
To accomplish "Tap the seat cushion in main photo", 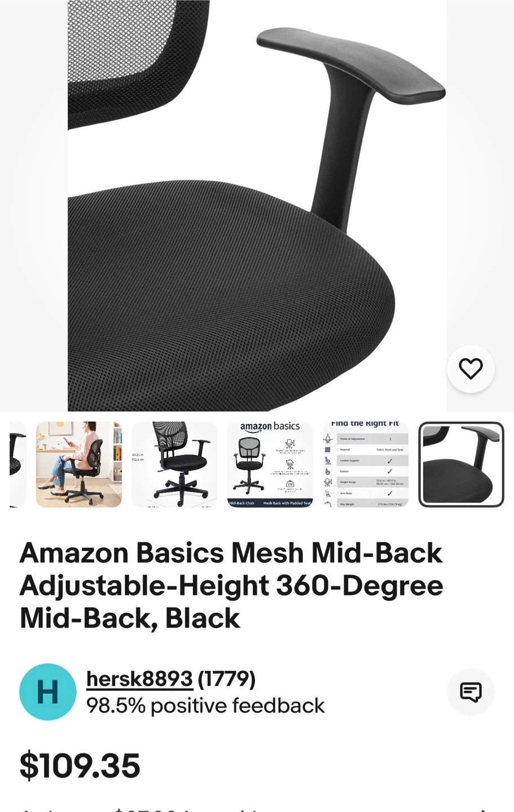I will point(226,299).
